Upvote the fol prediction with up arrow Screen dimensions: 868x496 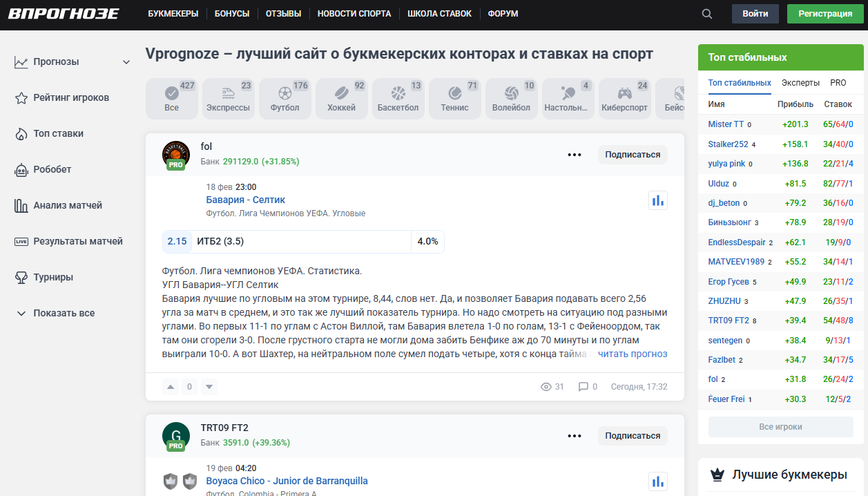click(x=171, y=387)
